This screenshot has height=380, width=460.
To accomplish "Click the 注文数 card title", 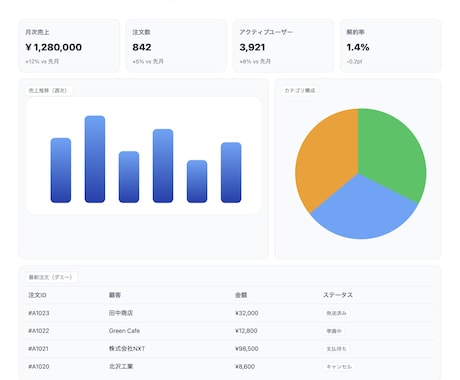I will 141,32.
